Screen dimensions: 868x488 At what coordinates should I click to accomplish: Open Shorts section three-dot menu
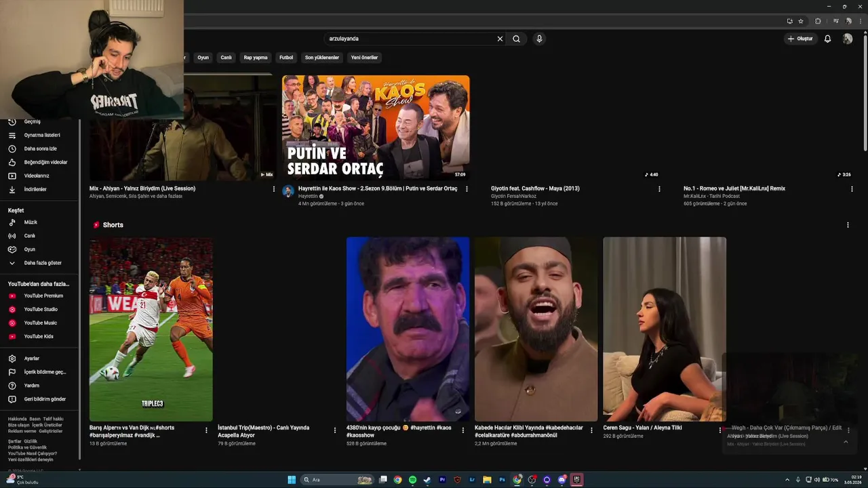(848, 225)
